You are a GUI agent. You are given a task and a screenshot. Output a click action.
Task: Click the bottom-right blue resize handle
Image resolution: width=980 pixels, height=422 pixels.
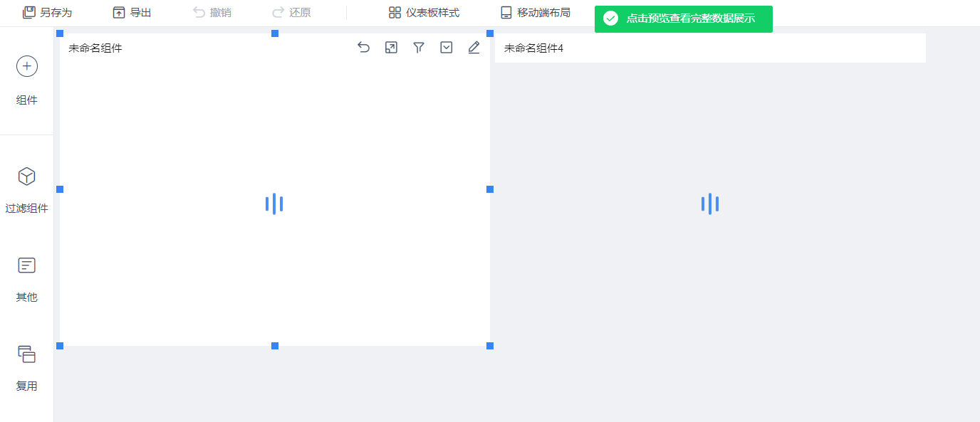click(490, 346)
